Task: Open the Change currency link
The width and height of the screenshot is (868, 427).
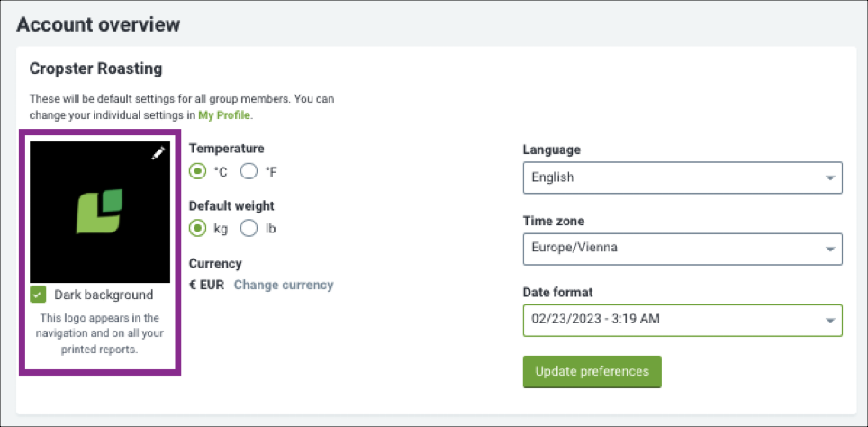Action: pos(284,286)
